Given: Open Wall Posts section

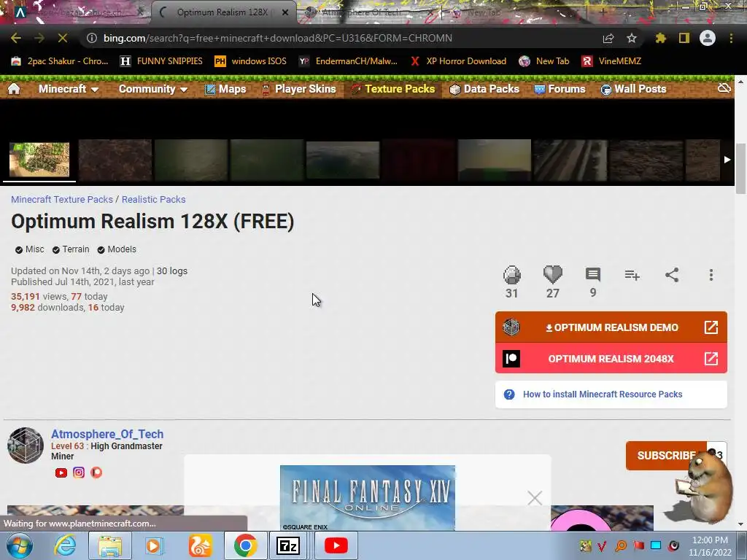Looking at the screenshot, I should [634, 88].
